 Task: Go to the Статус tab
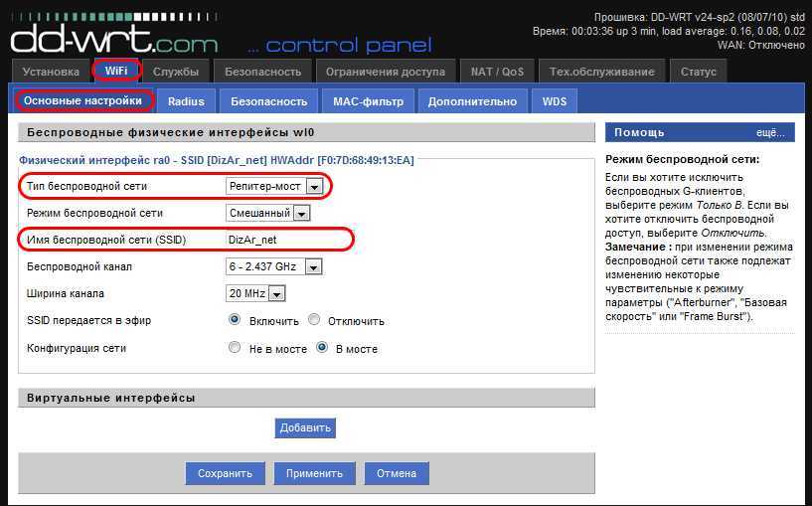pos(699,72)
